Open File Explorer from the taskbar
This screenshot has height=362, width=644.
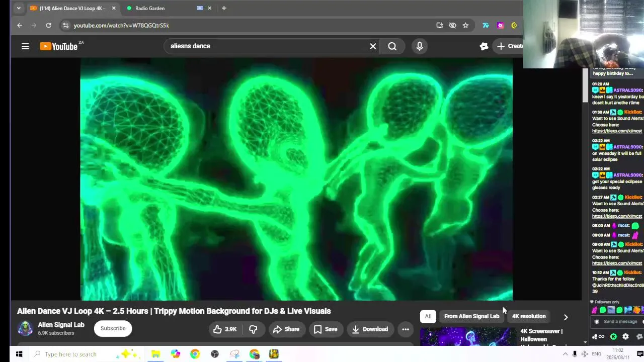156,354
